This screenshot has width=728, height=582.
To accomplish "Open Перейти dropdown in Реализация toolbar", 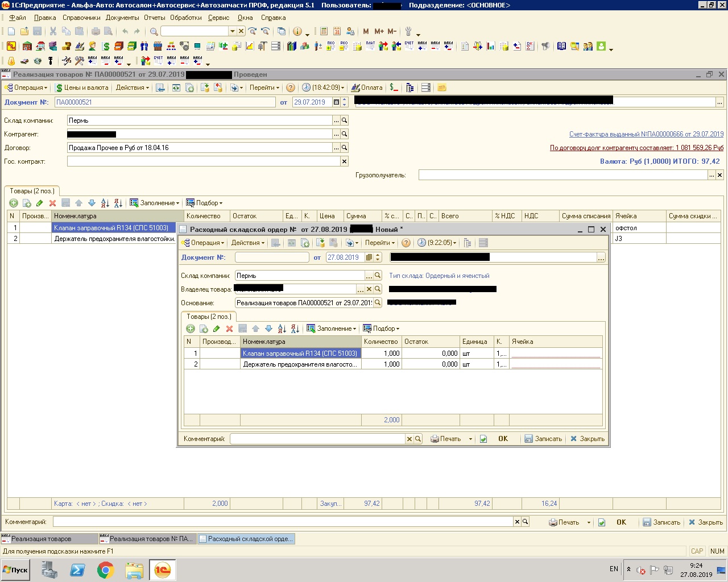I will (264, 88).
